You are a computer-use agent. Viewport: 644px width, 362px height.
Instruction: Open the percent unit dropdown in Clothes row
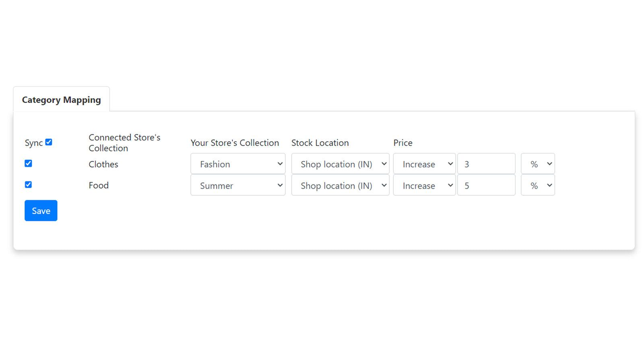point(538,164)
